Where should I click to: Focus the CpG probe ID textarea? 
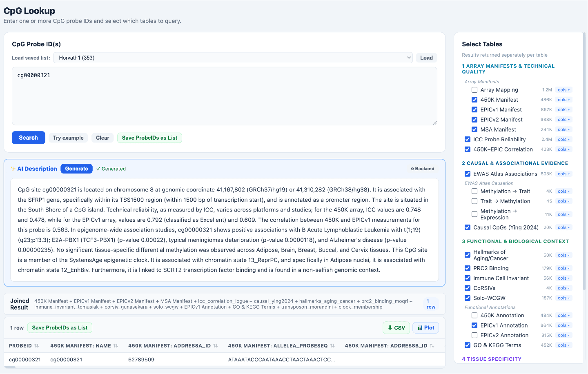(x=225, y=96)
